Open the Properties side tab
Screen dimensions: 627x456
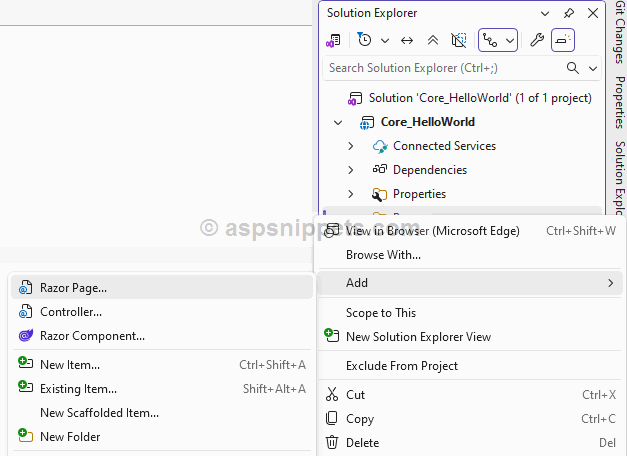coord(620,102)
